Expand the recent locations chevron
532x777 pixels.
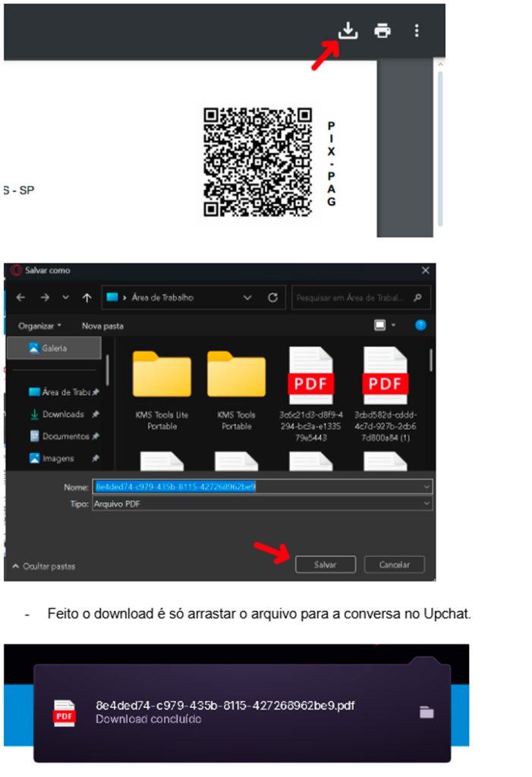click(x=66, y=297)
